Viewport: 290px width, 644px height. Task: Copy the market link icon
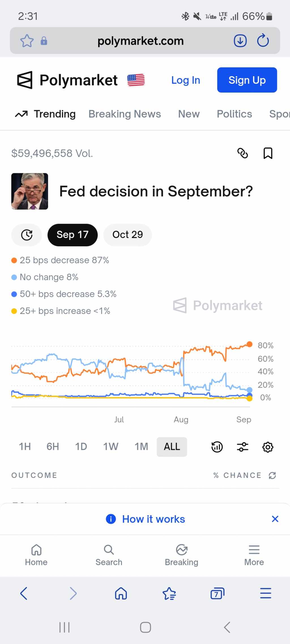pyautogui.click(x=242, y=153)
